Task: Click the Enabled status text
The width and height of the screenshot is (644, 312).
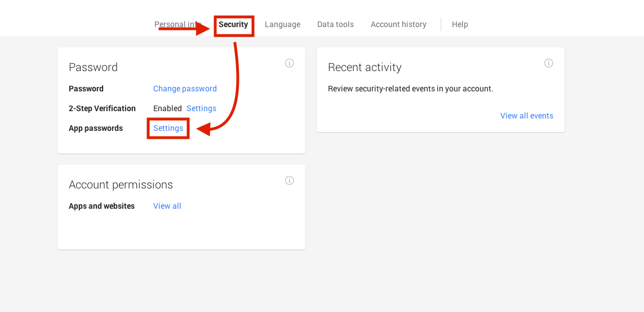Action: [x=167, y=108]
